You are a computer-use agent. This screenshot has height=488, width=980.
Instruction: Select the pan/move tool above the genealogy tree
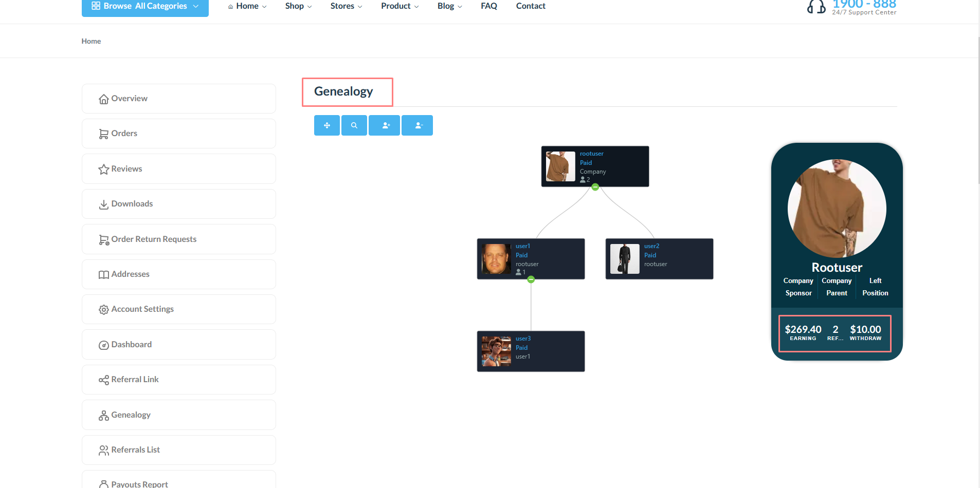[x=326, y=125]
